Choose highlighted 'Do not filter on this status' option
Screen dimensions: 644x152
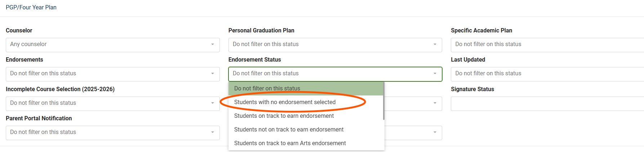click(x=267, y=89)
